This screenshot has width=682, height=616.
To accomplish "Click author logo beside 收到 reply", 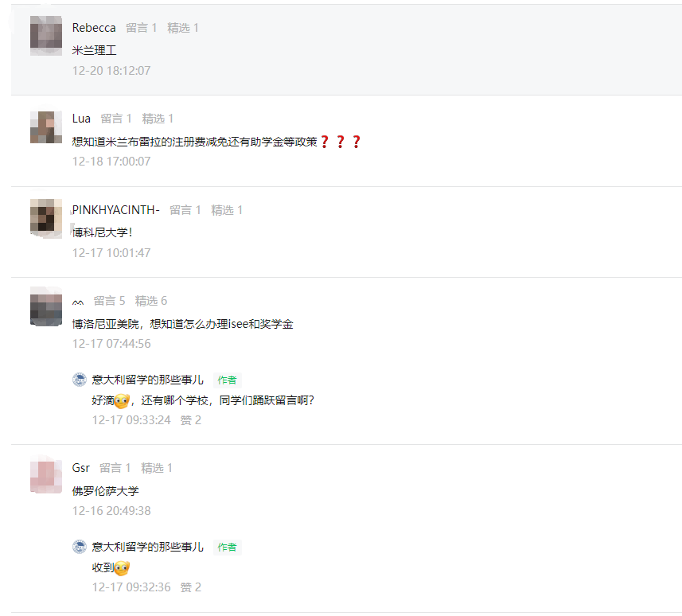I will [79, 547].
